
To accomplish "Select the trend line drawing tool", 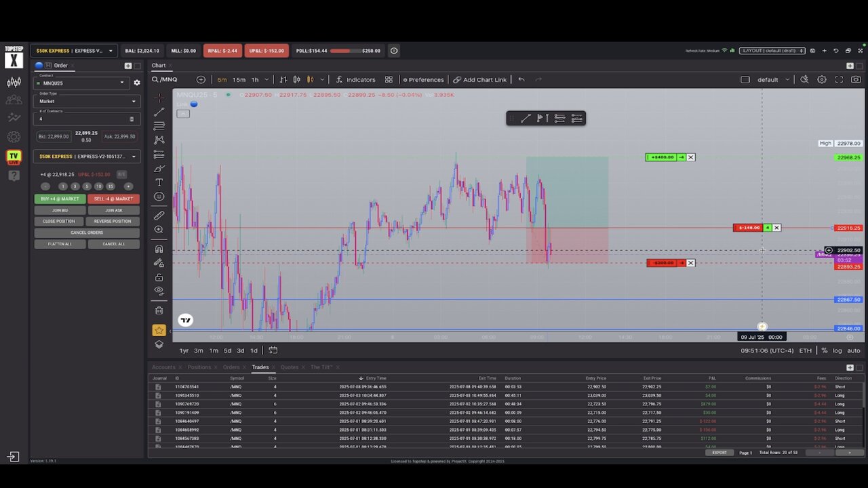I will [x=159, y=112].
